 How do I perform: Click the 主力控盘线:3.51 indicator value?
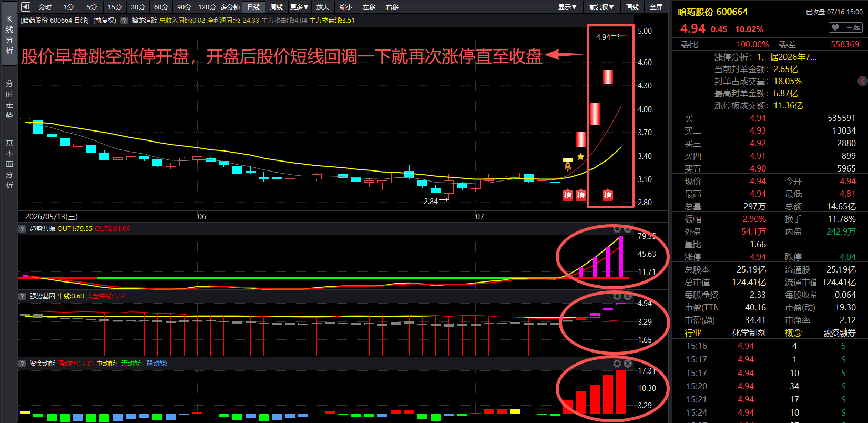point(332,21)
